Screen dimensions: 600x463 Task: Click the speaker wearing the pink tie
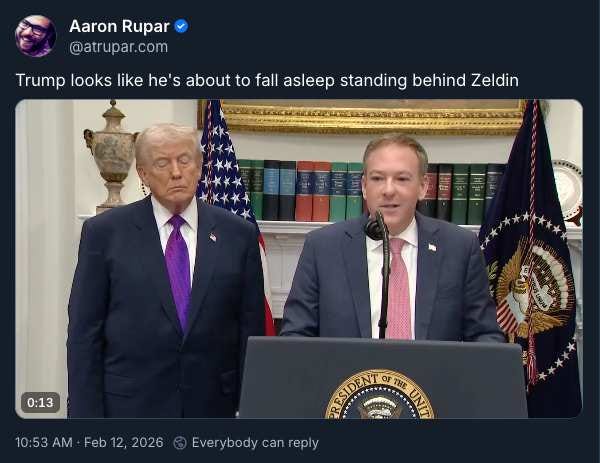[x=391, y=238]
